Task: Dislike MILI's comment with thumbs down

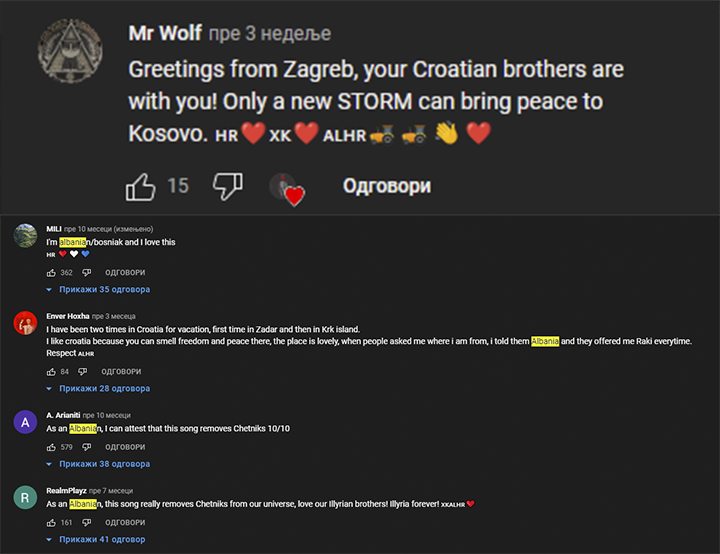Action: pyautogui.click(x=86, y=273)
